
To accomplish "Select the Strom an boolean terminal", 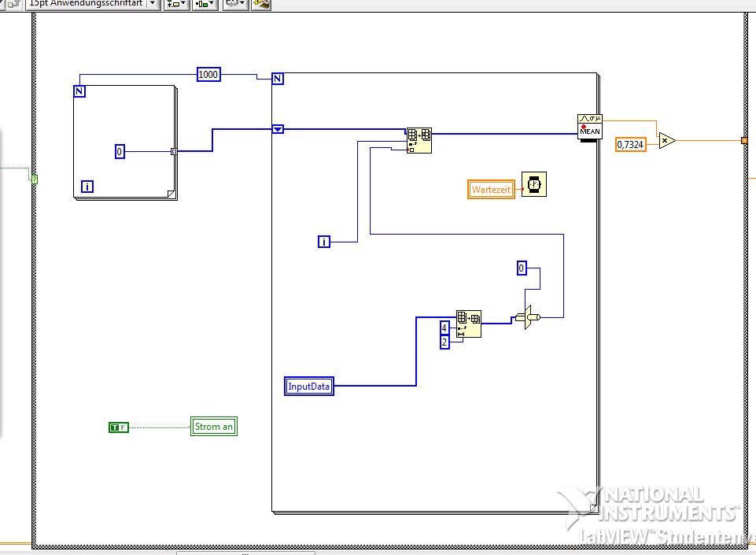I will pyautogui.click(x=214, y=426).
